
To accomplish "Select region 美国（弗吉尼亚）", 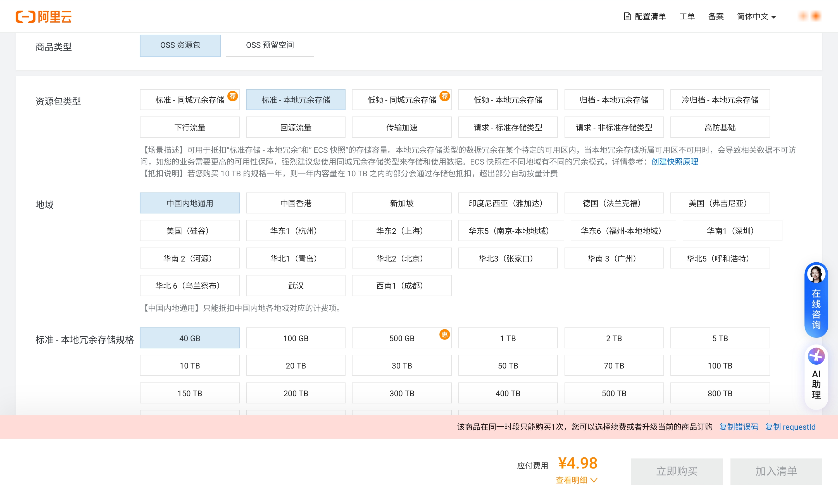I will tap(720, 203).
